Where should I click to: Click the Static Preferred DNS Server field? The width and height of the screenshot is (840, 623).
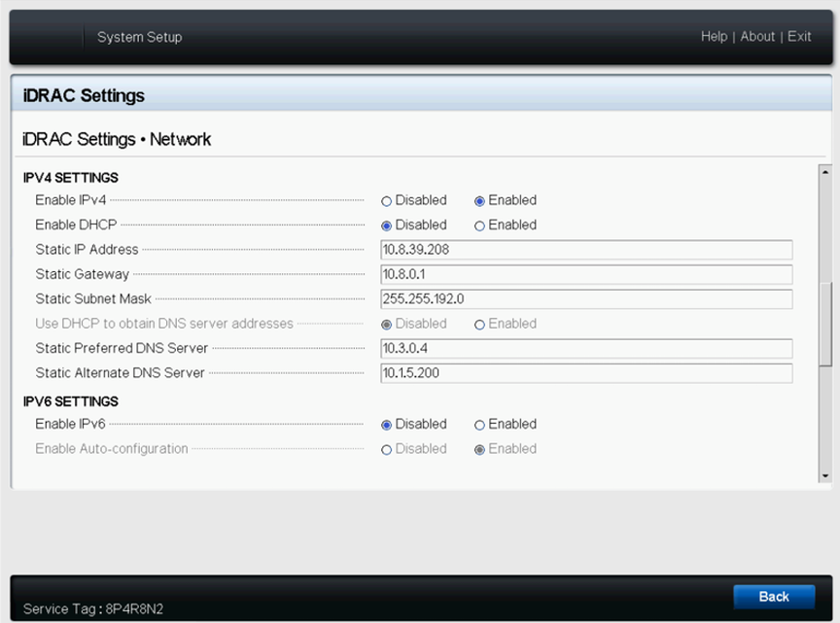586,348
